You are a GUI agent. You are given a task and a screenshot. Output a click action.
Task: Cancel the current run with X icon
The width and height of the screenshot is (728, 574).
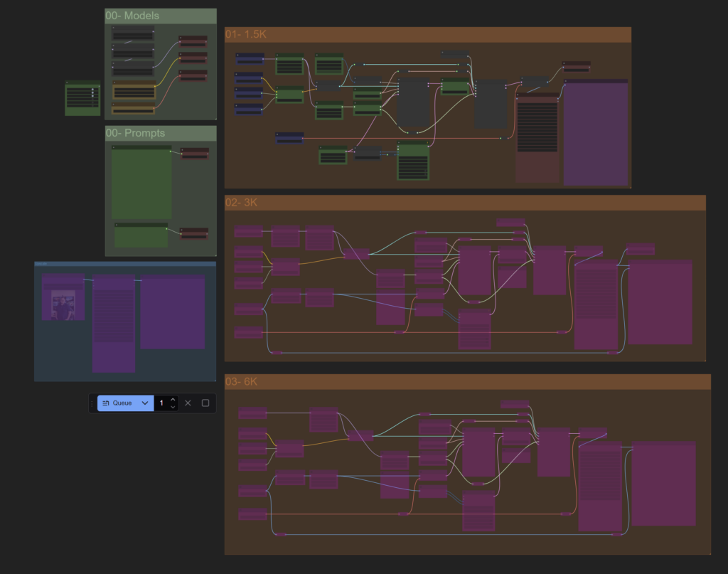pos(188,403)
